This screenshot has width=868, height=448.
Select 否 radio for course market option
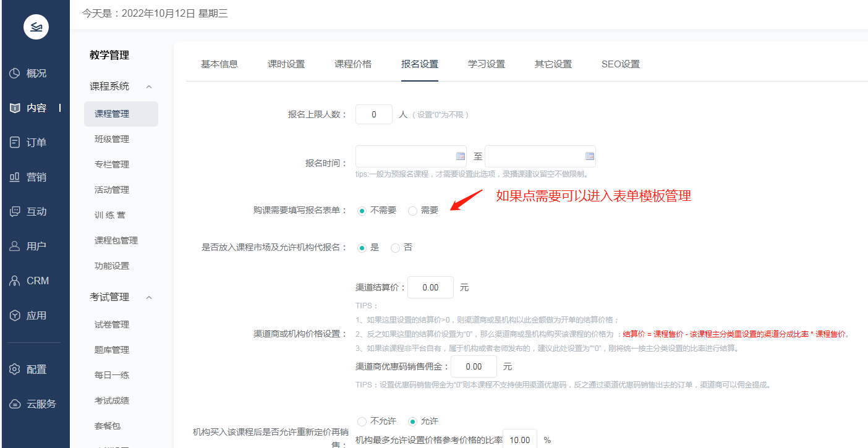pos(395,248)
